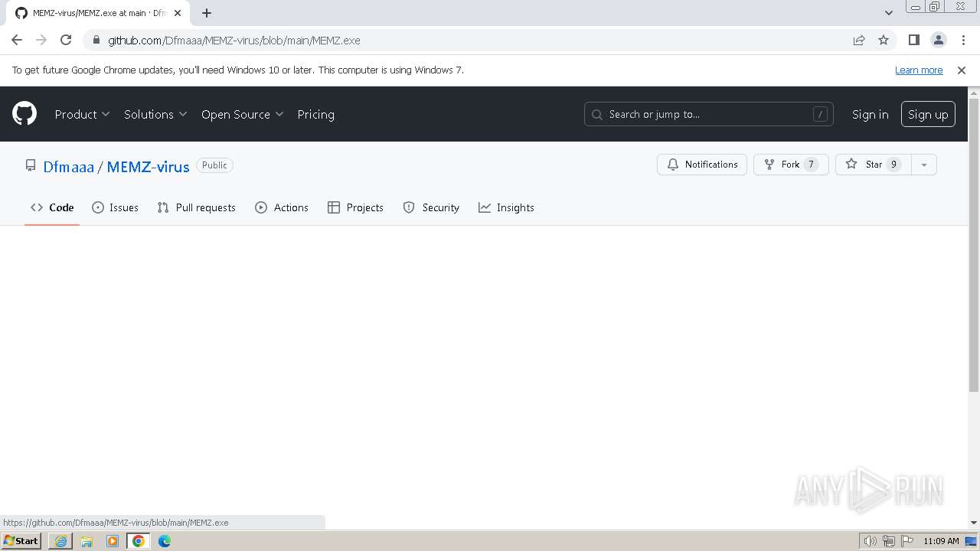This screenshot has height=551, width=980.
Task: Open the Windows Start menu
Action: coord(21,541)
